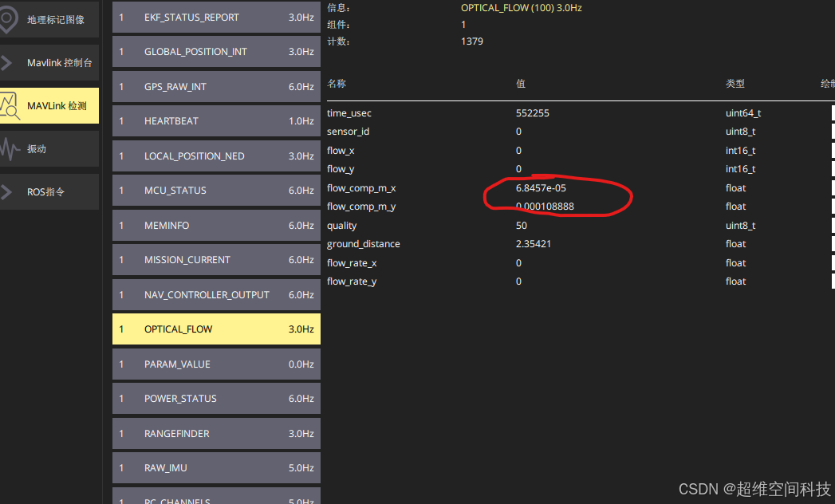Viewport: 835px width, 504px height.
Task: Click the 信息 label
Action: coord(338,8)
